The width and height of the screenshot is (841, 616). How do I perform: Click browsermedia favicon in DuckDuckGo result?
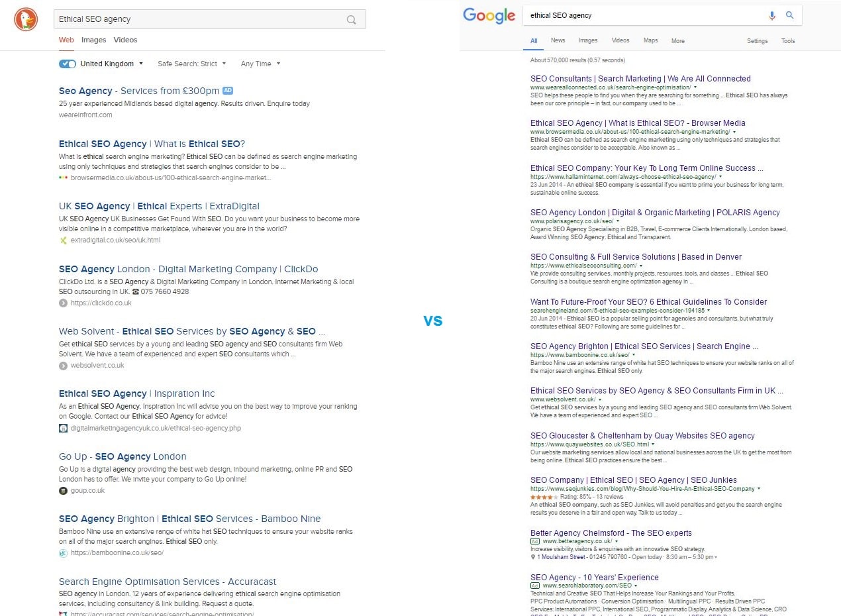click(63, 178)
